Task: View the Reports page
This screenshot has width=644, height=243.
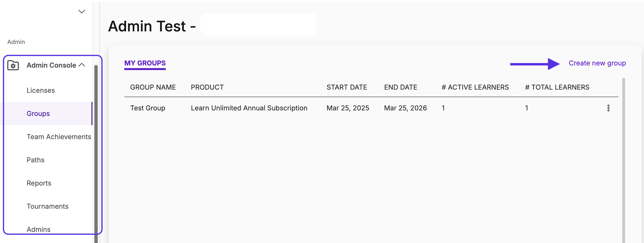Action: coord(39,183)
